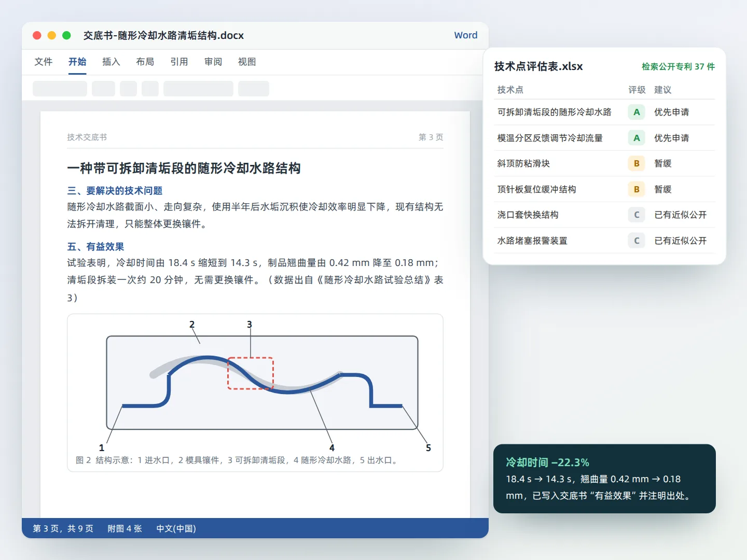This screenshot has height=560, width=747.
Task: Click status bar language 中文(中国)
Action: click(x=176, y=528)
